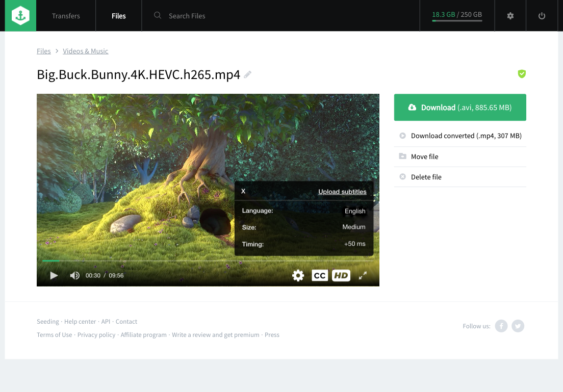Viewport: 563px width, 392px height.
Task: Open settings via the top gear icon
Action: point(510,16)
